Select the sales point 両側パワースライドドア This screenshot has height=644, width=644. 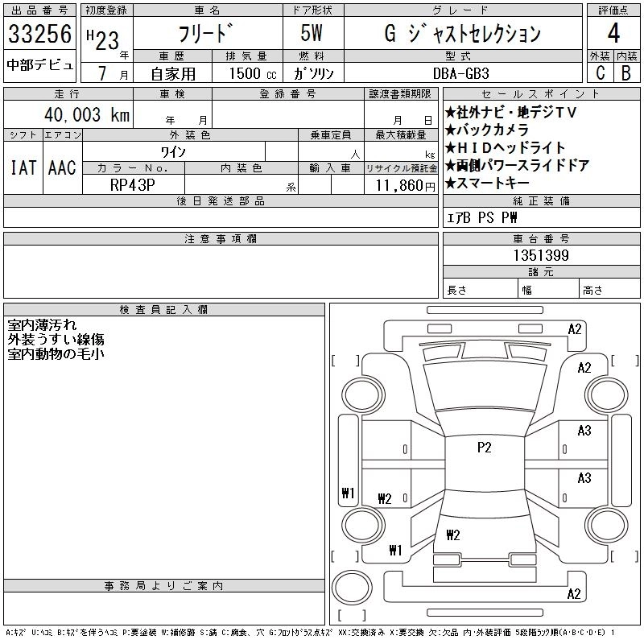(x=517, y=166)
